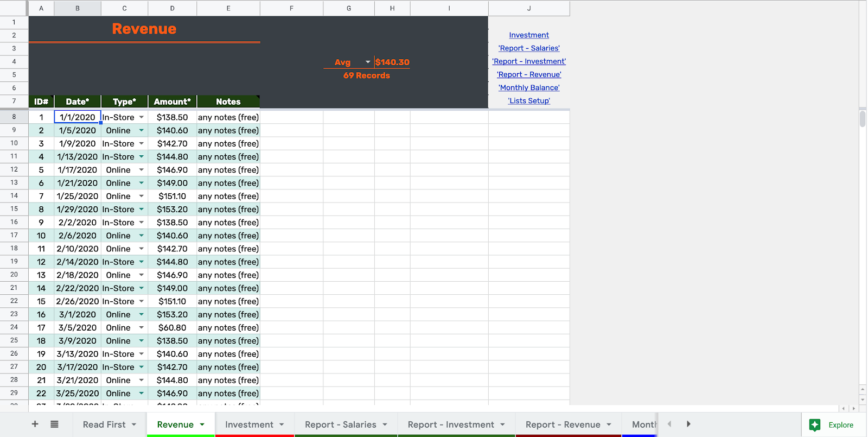Switch to the Report - Revenue sheet tab

tap(563, 425)
